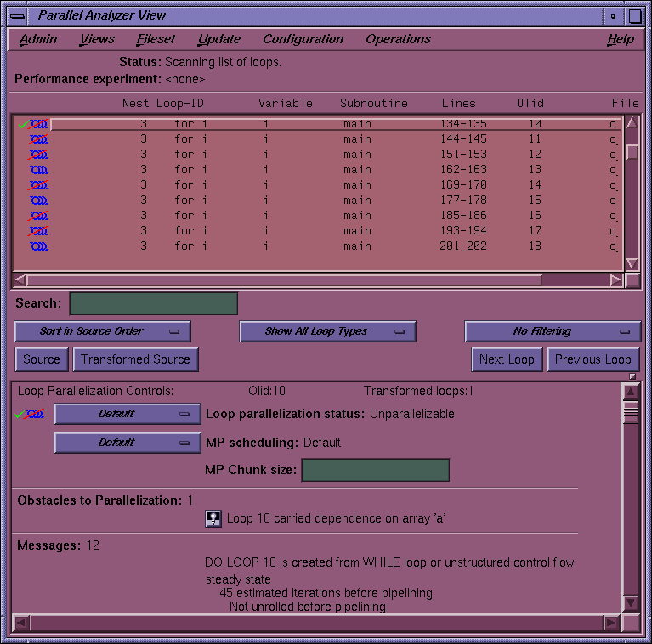
Task: Click the loop icon for Olid 10 row
Action: (x=35, y=124)
